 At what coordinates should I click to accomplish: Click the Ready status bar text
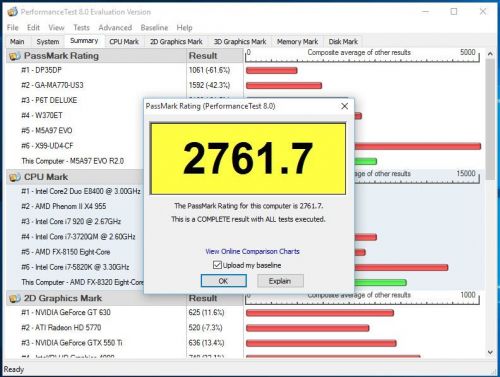coord(14,369)
